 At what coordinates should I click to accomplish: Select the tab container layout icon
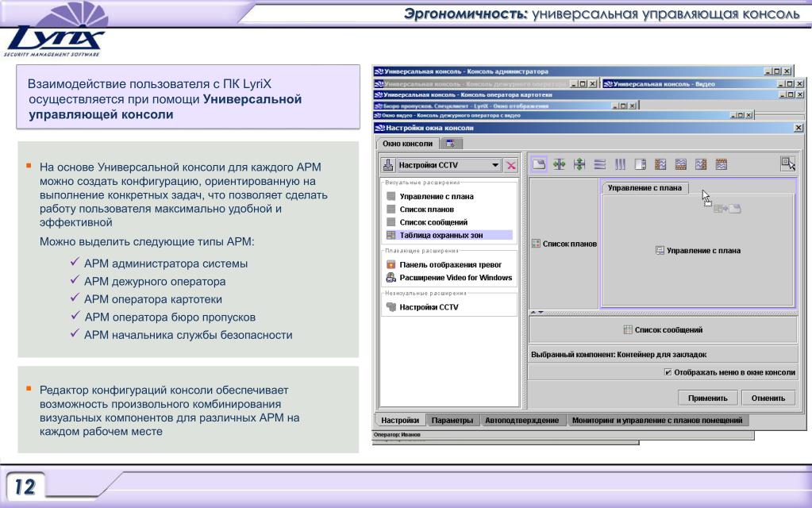(x=539, y=164)
